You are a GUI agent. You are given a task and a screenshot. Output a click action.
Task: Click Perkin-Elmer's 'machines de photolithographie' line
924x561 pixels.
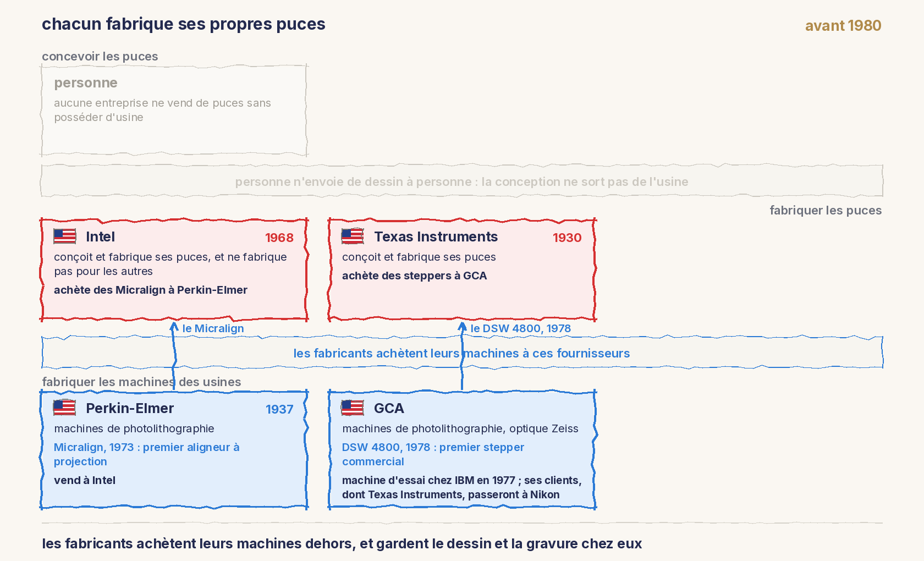coord(134,428)
